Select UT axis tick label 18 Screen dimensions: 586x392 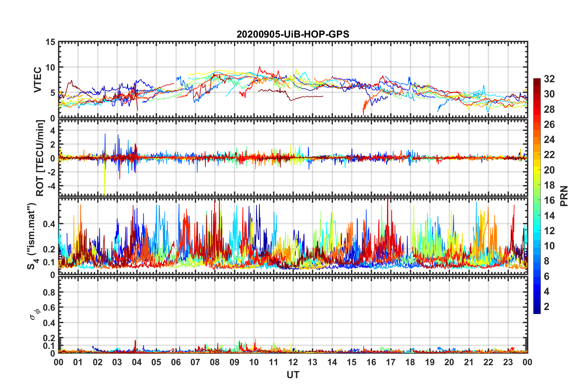click(x=410, y=362)
